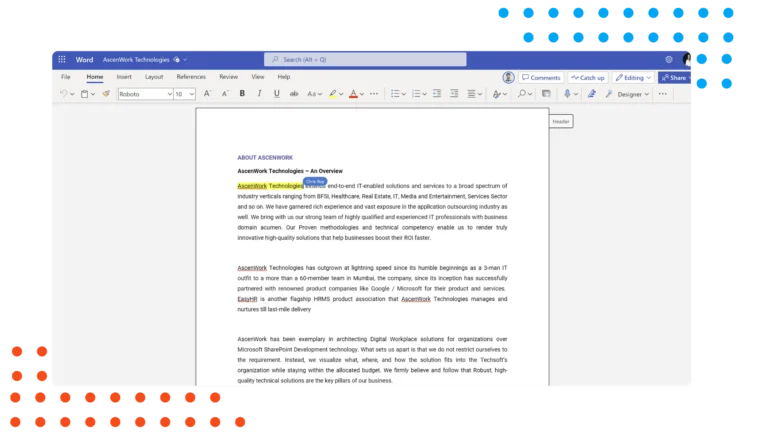Expand the font name Roboto dropdown
Image resolution: width=768 pixels, height=432 pixels.
pos(169,94)
